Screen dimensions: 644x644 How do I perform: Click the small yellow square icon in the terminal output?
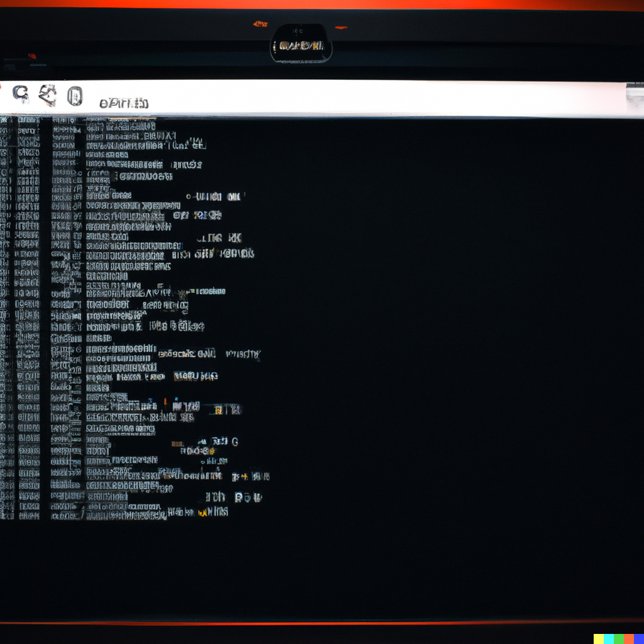click(218, 411)
